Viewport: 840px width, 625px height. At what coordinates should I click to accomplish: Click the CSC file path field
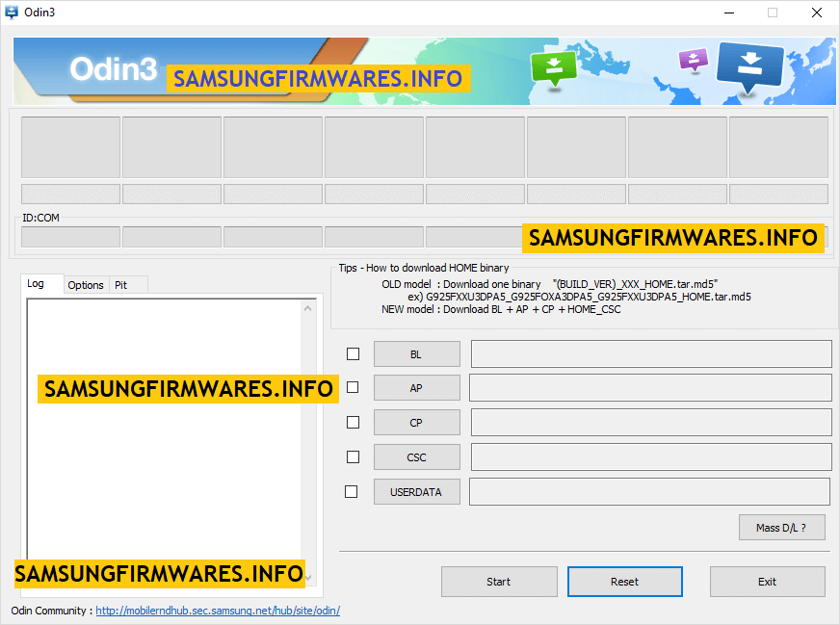coord(651,456)
